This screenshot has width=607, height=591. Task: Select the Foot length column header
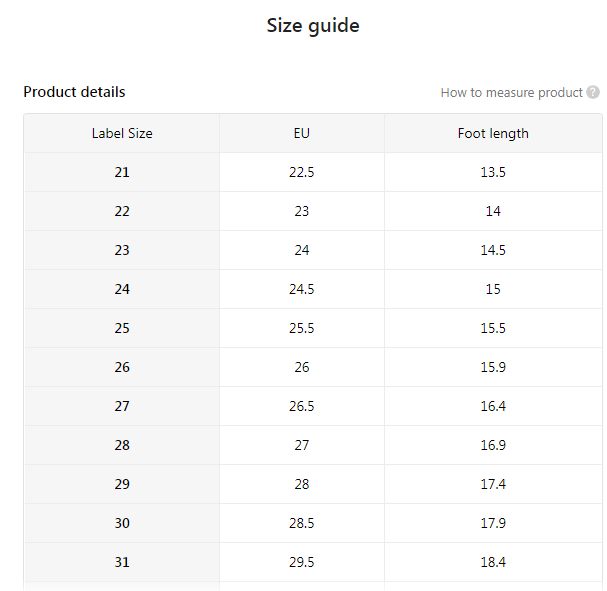[x=493, y=133]
